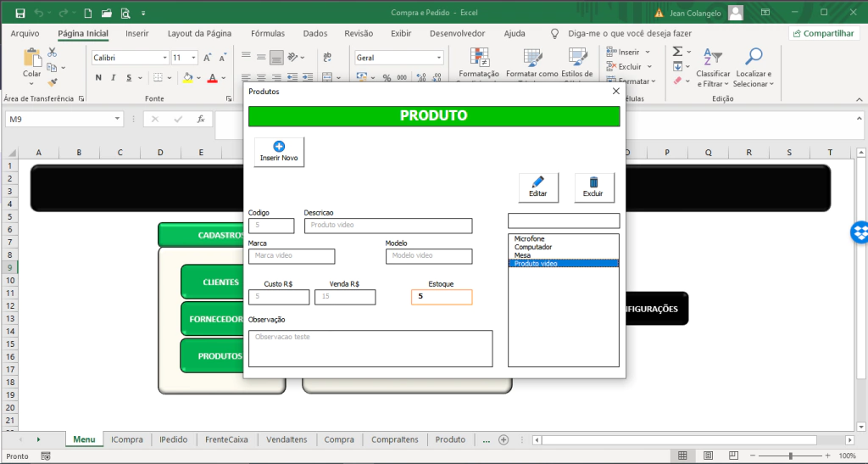Switch to the FrenteCaixa sheet tab
868x464 pixels.
click(226, 439)
